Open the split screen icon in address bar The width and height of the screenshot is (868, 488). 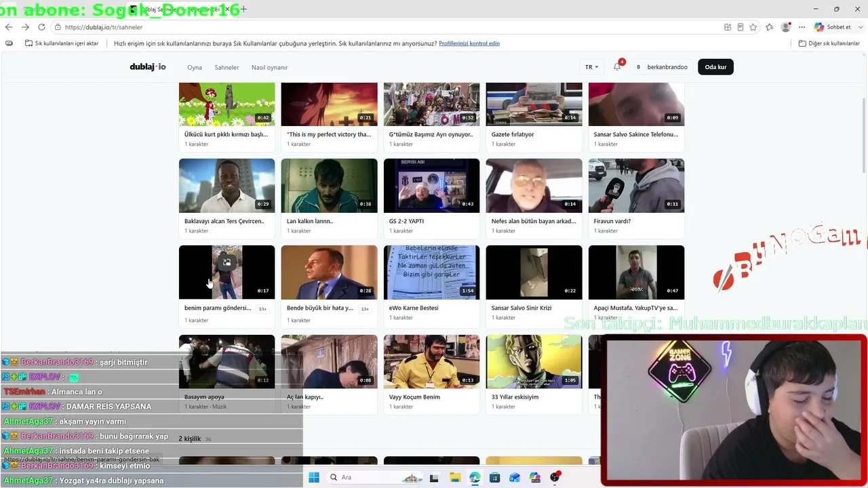point(728,27)
